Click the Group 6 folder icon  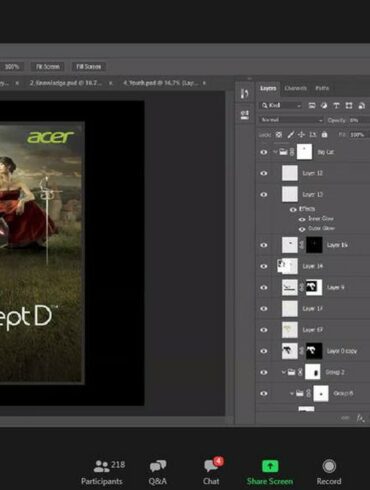tap(300, 393)
